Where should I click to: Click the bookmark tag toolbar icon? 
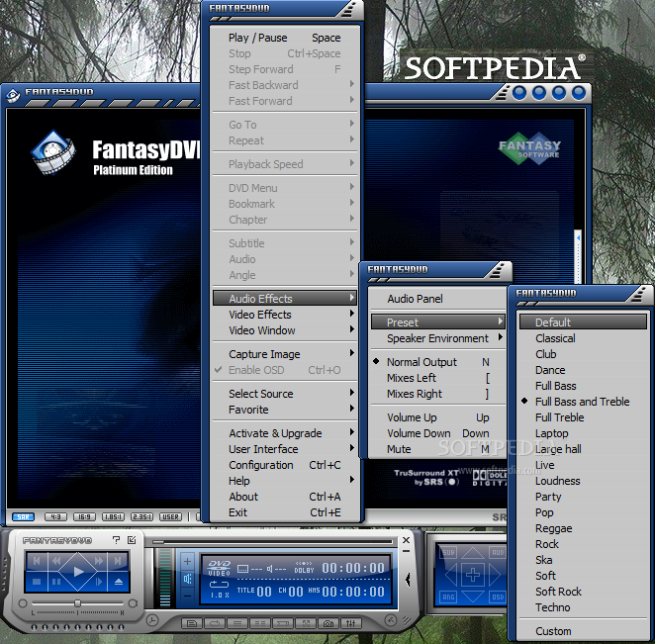[283, 623]
